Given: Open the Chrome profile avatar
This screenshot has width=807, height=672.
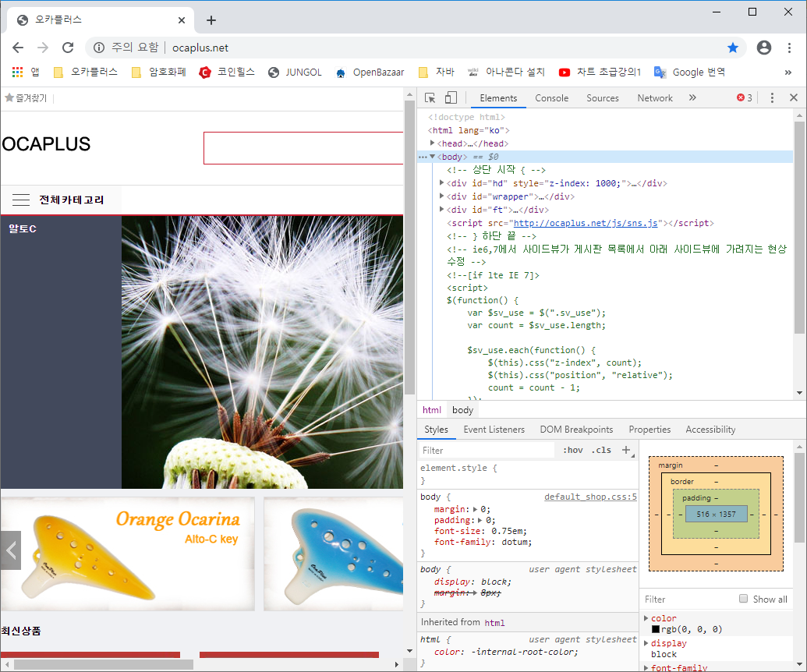Looking at the screenshot, I should [x=764, y=48].
